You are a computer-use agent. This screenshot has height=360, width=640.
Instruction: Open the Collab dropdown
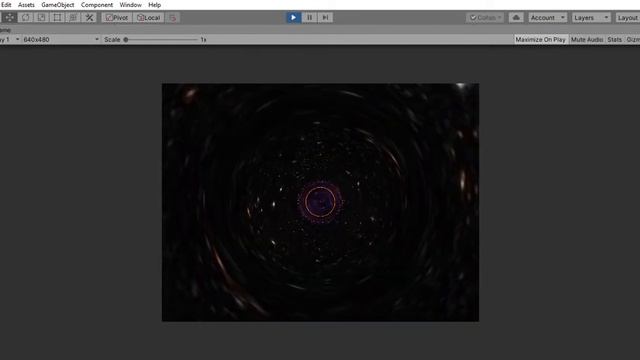(485, 18)
